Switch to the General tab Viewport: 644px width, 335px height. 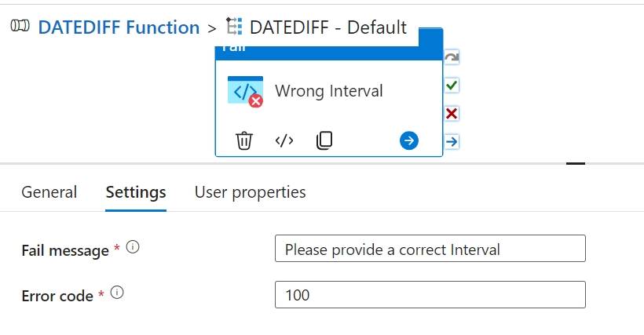[x=49, y=192]
